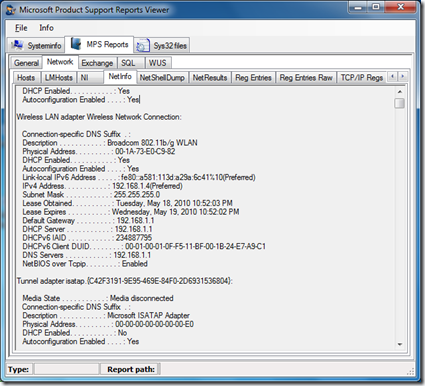Image resolution: width=425 pixels, height=386 pixels.
Task: Open the Info menu
Action: tap(46, 28)
